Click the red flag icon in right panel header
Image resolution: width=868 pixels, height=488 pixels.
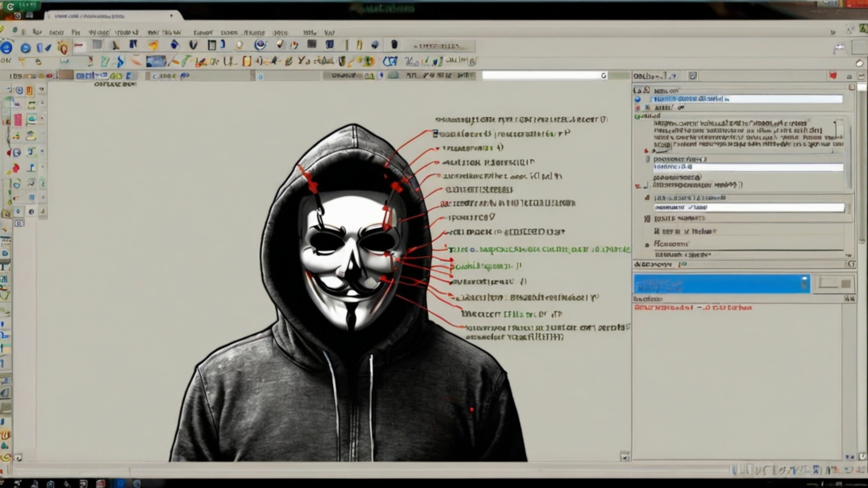tap(833, 76)
